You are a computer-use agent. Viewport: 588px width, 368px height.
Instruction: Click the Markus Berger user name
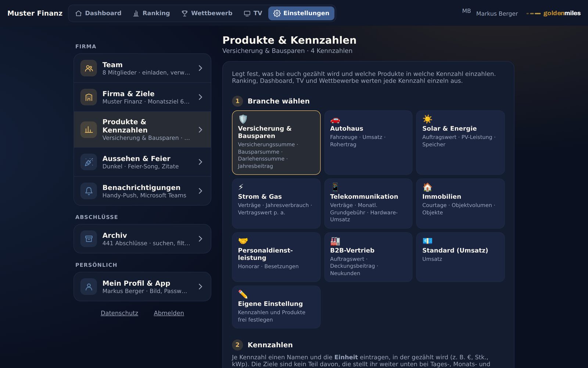click(497, 14)
